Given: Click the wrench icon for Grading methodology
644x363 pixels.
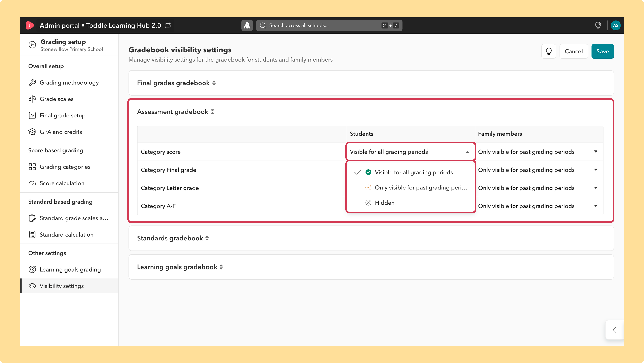Looking at the screenshot, I should click(x=32, y=82).
